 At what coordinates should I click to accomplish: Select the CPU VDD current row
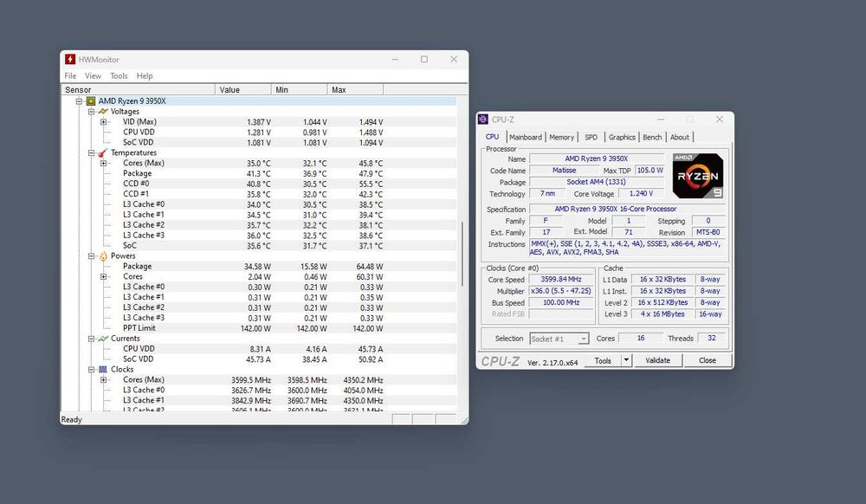[258, 349]
